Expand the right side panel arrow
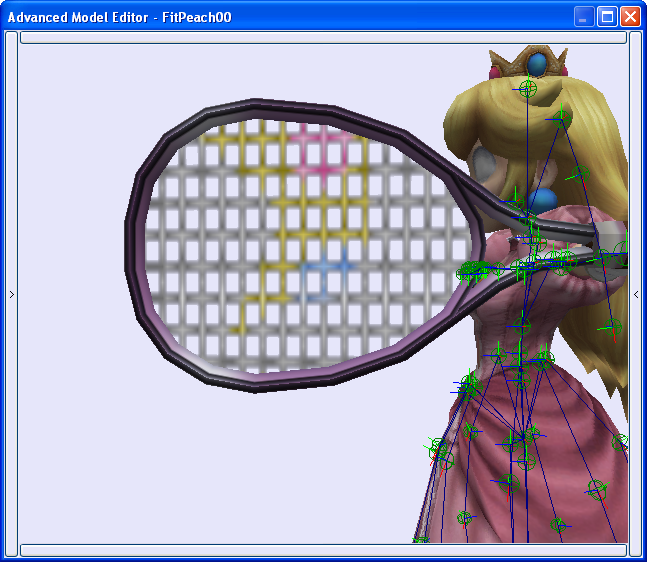Screen dimensions: 647x562 pyautogui.click(x=636, y=294)
